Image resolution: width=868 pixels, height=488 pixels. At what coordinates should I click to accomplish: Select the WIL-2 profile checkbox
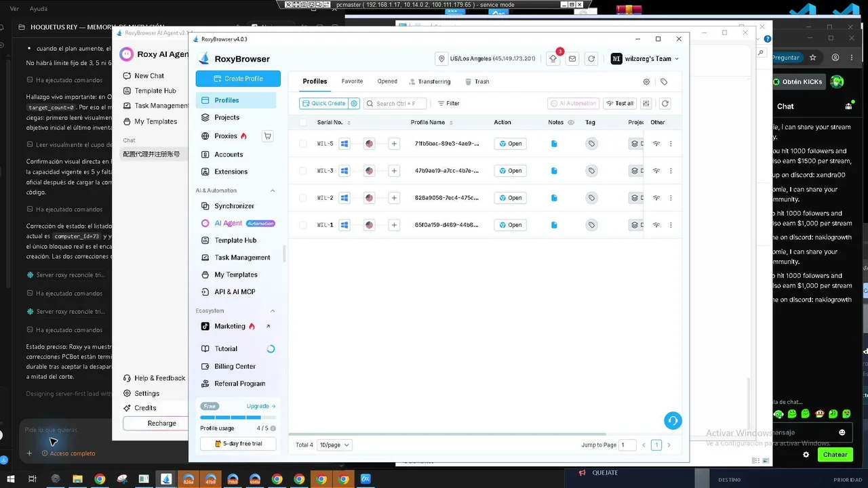click(302, 198)
